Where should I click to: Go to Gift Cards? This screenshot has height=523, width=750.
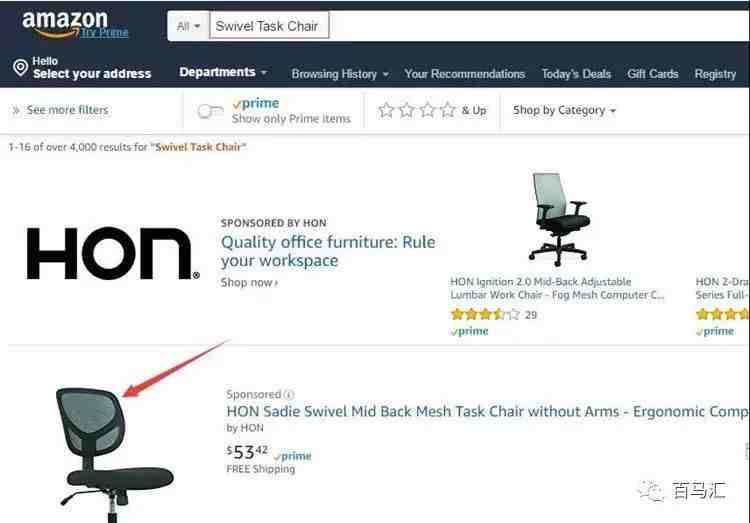[652, 74]
